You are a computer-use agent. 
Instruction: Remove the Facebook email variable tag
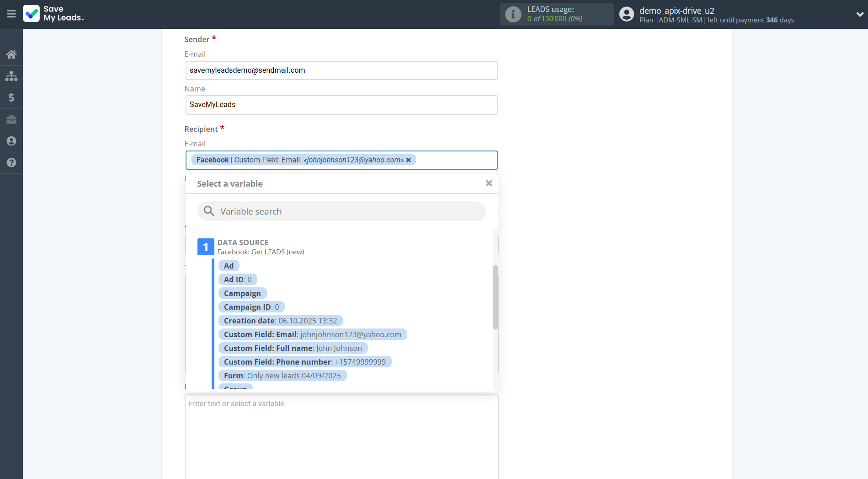point(409,160)
